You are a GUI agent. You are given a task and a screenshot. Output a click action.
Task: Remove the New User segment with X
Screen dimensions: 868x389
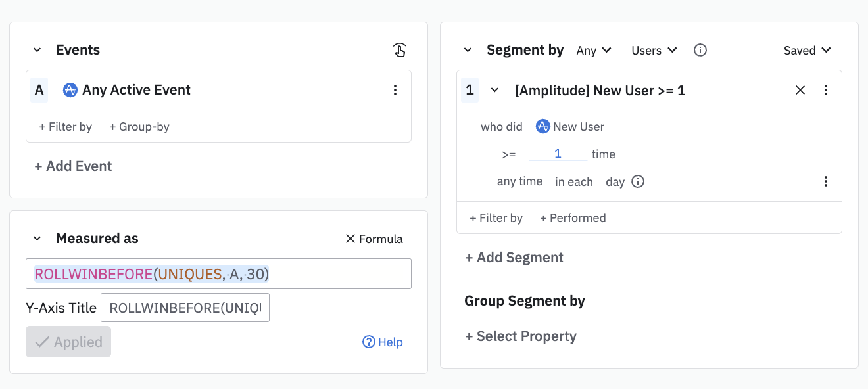[x=800, y=90]
